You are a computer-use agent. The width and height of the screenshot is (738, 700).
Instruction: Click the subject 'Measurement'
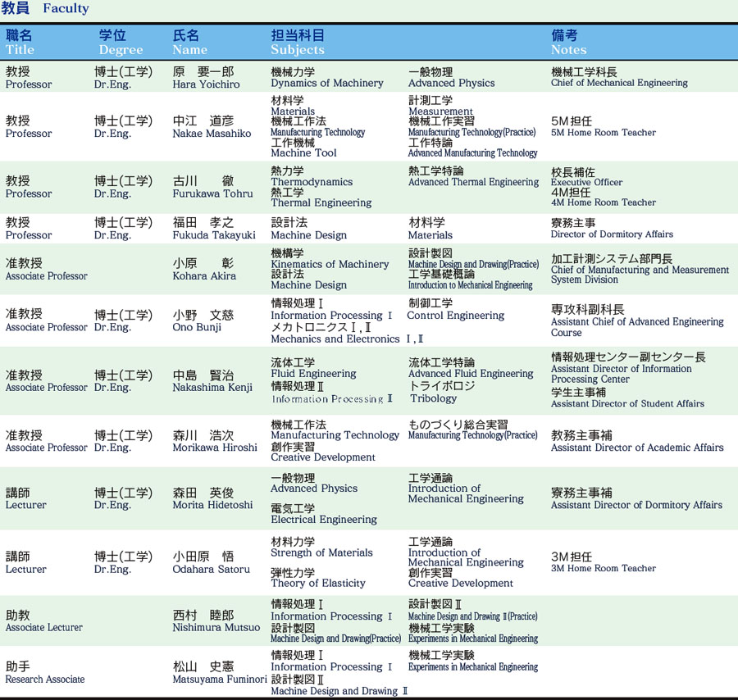(x=440, y=111)
